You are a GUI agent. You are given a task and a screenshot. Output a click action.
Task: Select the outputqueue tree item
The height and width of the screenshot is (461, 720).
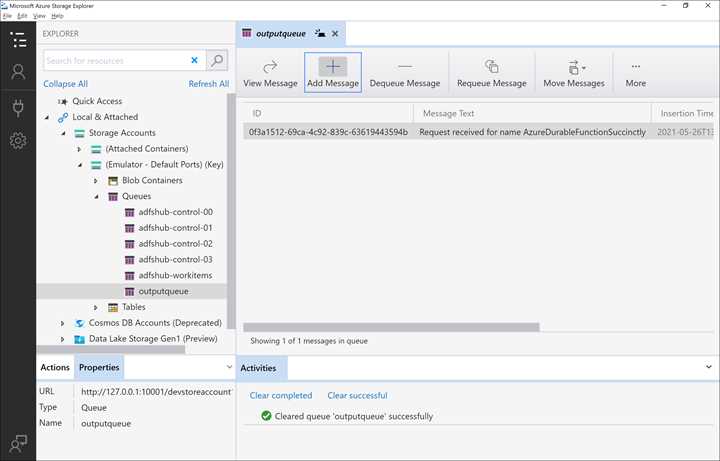pos(132,292)
